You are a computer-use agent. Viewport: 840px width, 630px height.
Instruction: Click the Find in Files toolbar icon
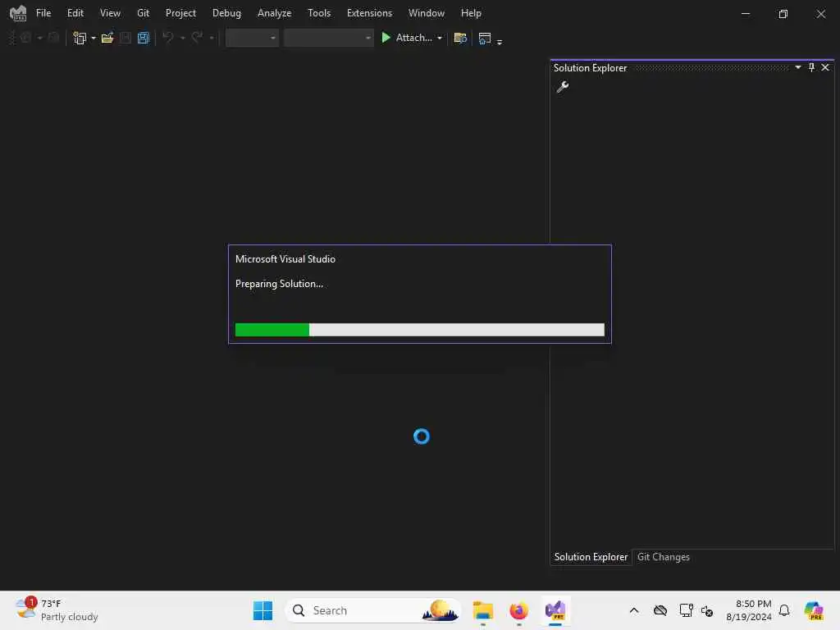[x=460, y=38]
